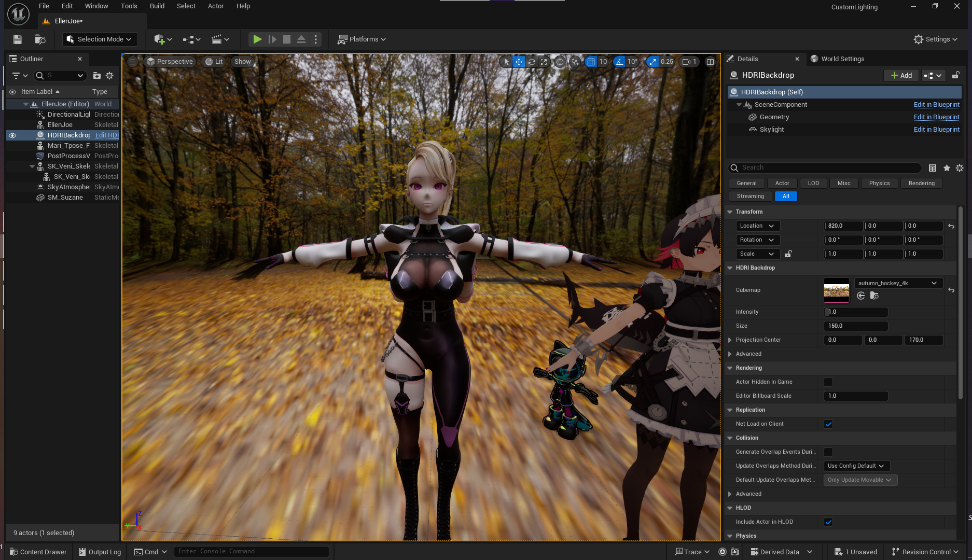Select the Rendering filter category
Screen dimensions: 972x560
(921, 184)
